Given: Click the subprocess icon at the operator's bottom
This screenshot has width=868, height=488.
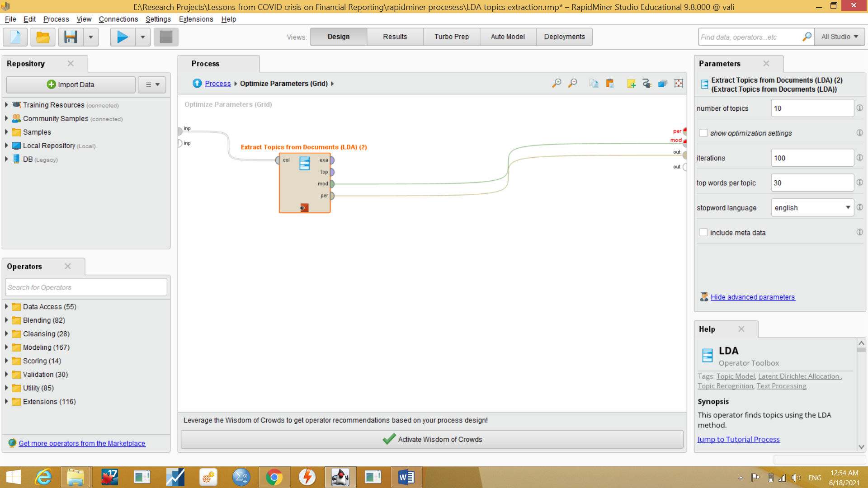Looking at the screenshot, I should [x=304, y=207].
